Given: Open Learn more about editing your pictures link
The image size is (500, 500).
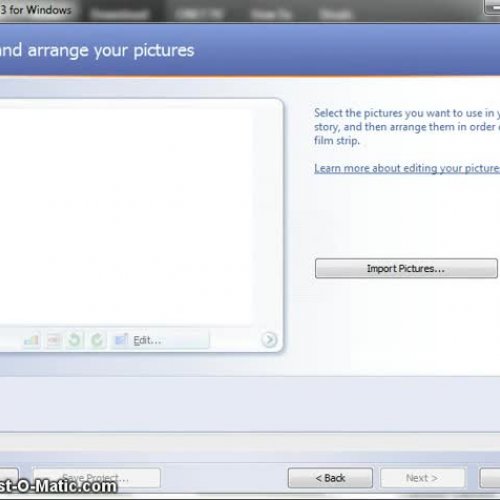Looking at the screenshot, I should (x=407, y=168).
